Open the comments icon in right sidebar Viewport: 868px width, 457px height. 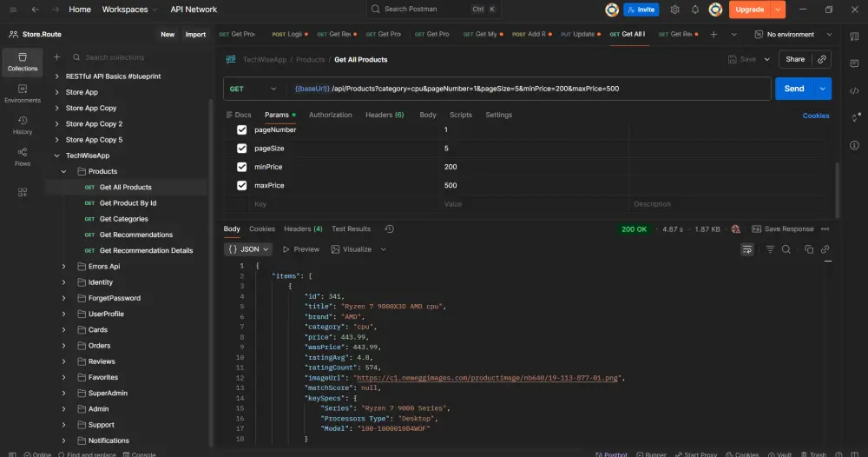[854, 63]
